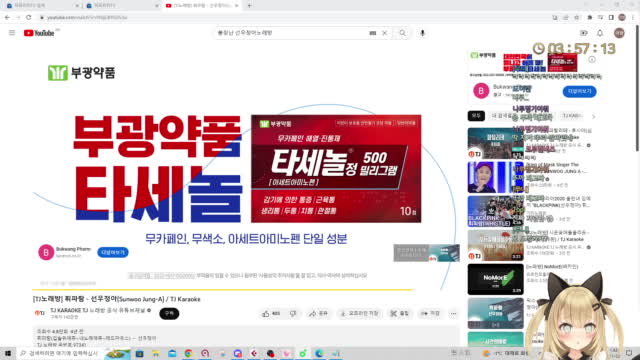Open File Explorer from the taskbar

click(156, 353)
